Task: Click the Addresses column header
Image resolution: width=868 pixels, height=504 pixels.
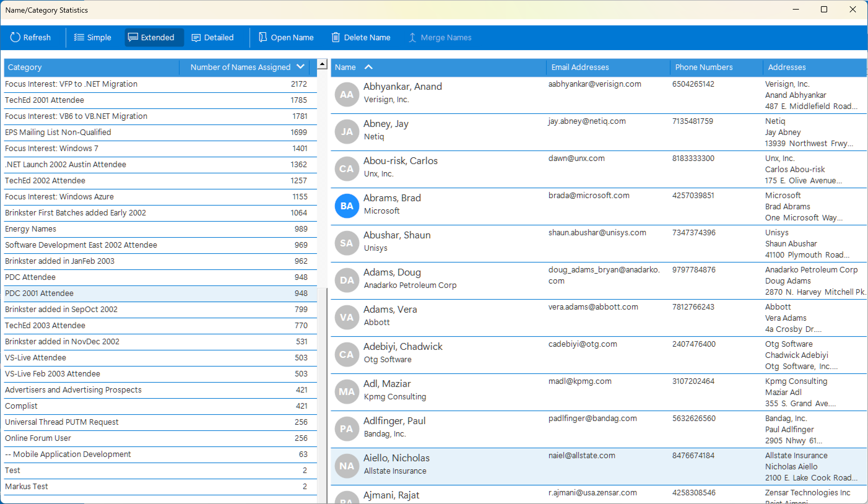Action: [815, 67]
